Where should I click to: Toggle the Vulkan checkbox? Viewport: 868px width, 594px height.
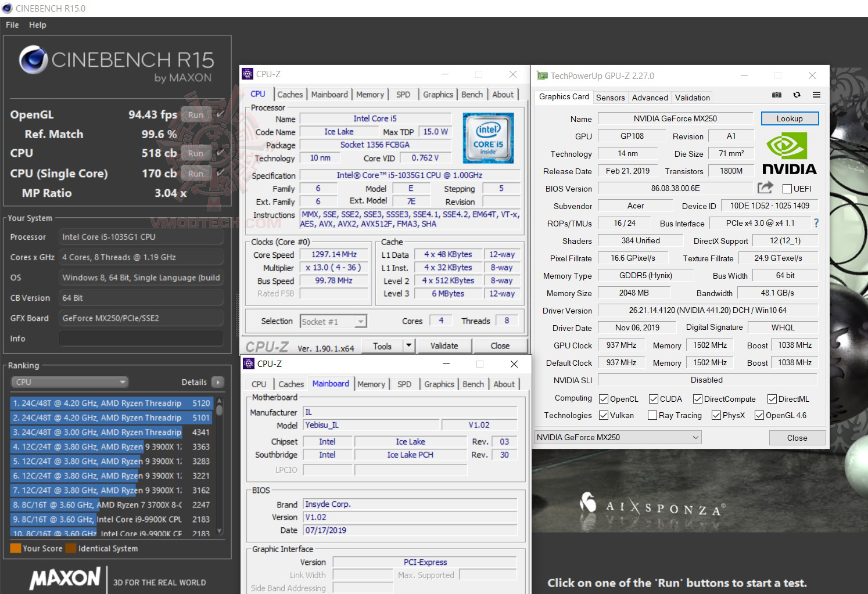point(604,415)
